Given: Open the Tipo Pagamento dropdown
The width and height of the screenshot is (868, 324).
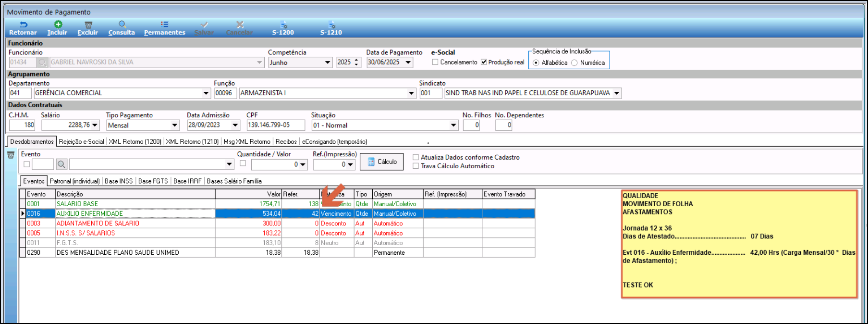Looking at the screenshot, I should coord(175,125).
